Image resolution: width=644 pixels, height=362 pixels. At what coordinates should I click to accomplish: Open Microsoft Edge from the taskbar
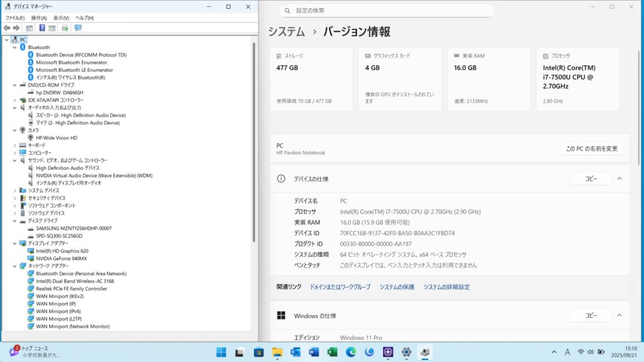[x=351, y=352]
